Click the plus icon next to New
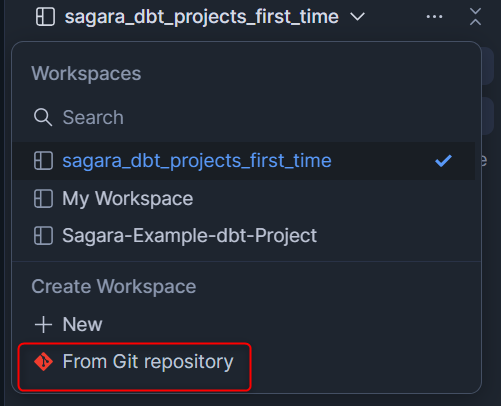The height and width of the screenshot is (406, 501). [43, 324]
